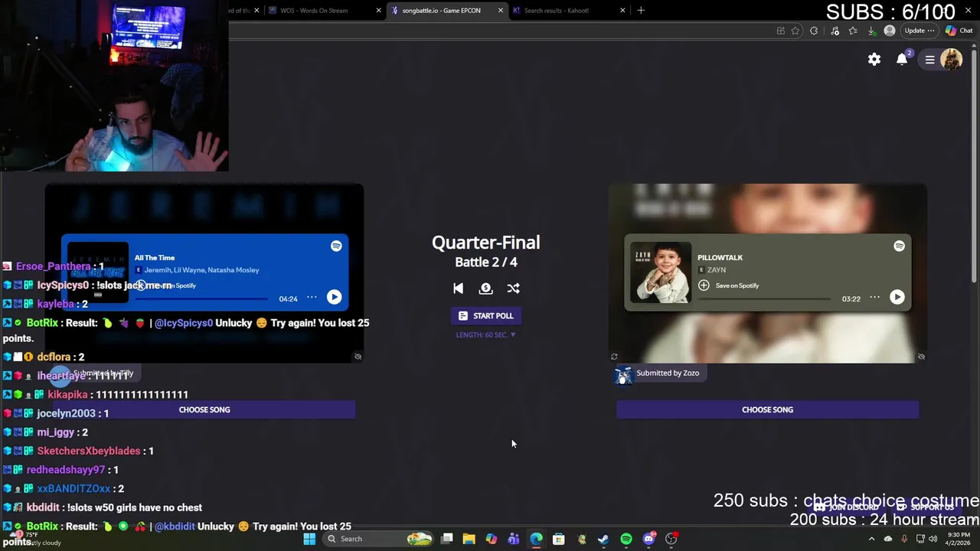Click the Quarter-Final heading
This screenshot has width=980, height=551.
pyautogui.click(x=485, y=243)
